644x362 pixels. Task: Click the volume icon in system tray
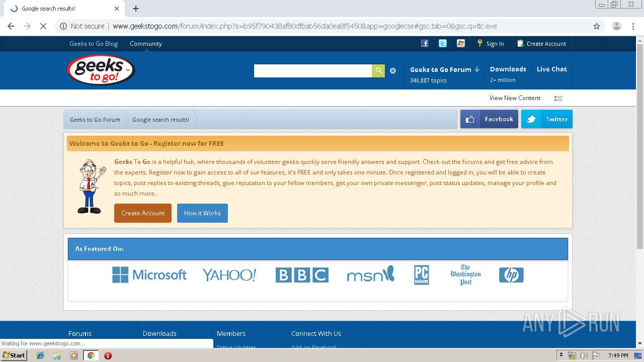coord(584,355)
